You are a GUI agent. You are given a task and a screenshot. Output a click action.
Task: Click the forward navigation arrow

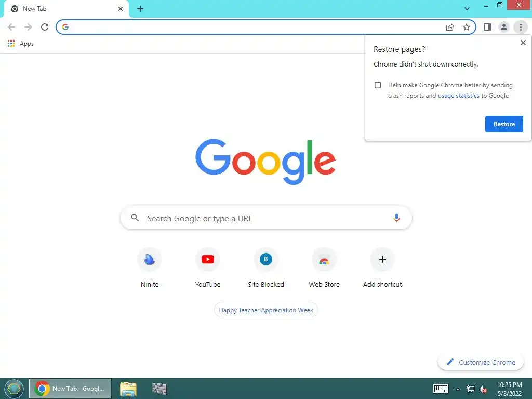coord(28,27)
